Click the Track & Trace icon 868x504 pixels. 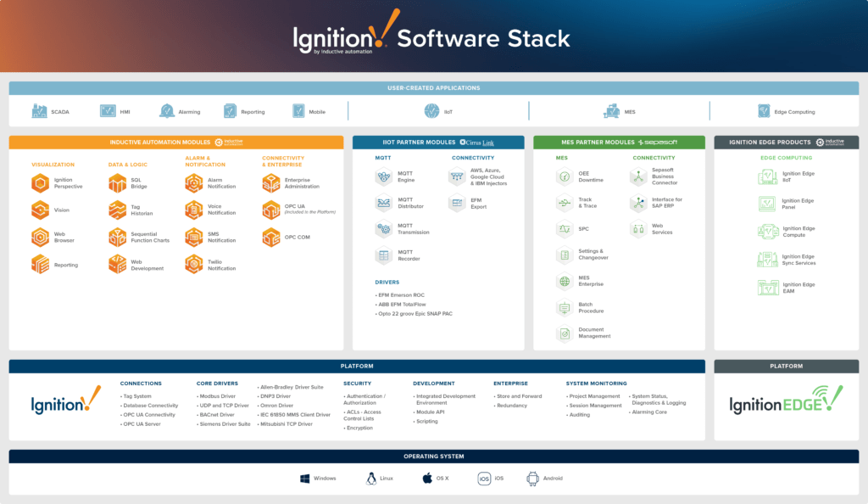pyautogui.click(x=565, y=203)
